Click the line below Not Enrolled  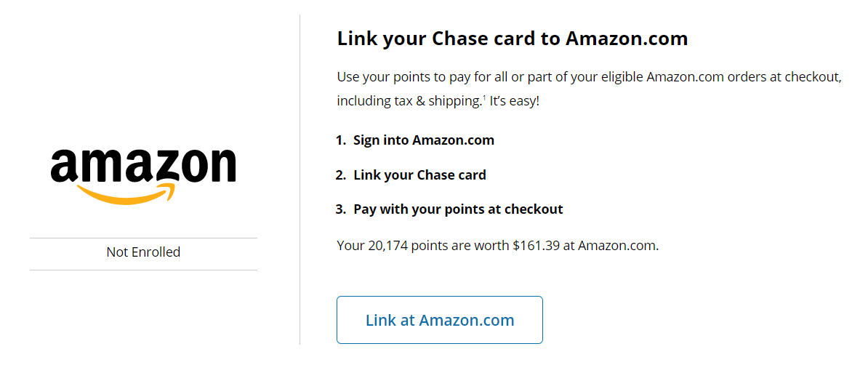click(143, 270)
